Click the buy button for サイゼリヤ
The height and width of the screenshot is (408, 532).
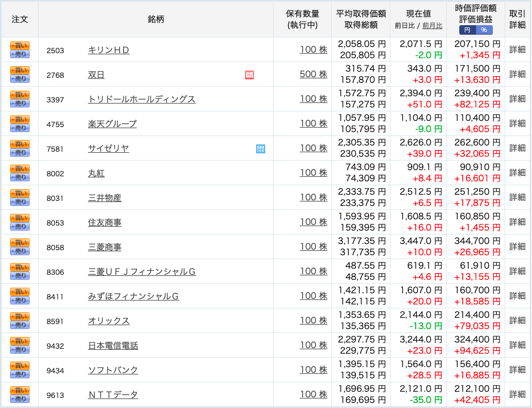coord(20,144)
